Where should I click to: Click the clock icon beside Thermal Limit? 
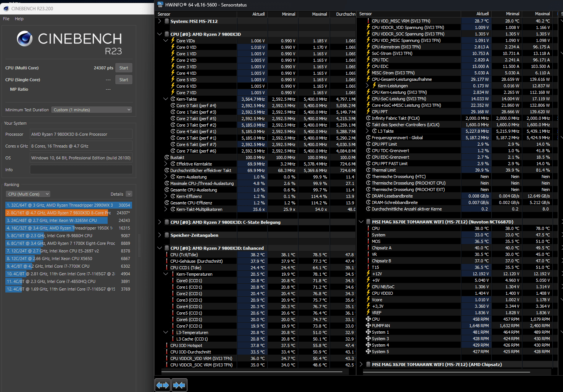pos(368,170)
